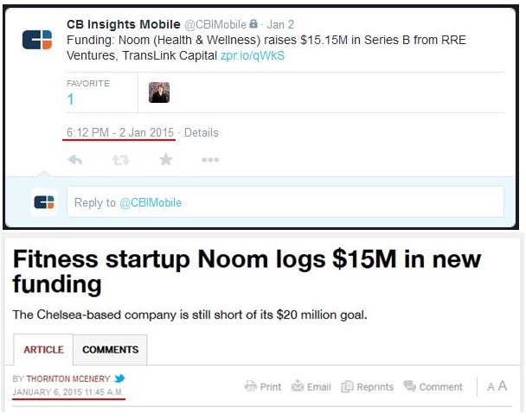The image size is (526, 420).
Task: View the favorites count of 1
Action: pos(71,100)
